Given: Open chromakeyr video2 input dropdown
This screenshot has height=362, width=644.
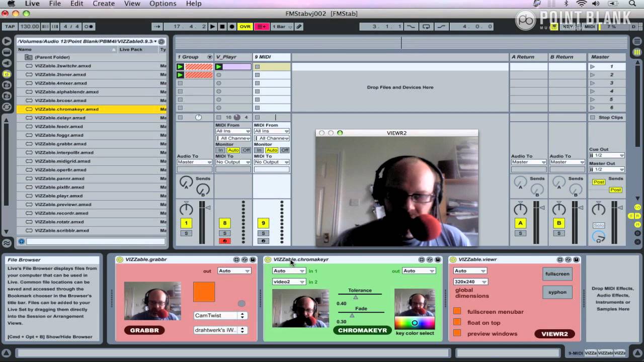Looking at the screenshot, I should pyautogui.click(x=289, y=282).
